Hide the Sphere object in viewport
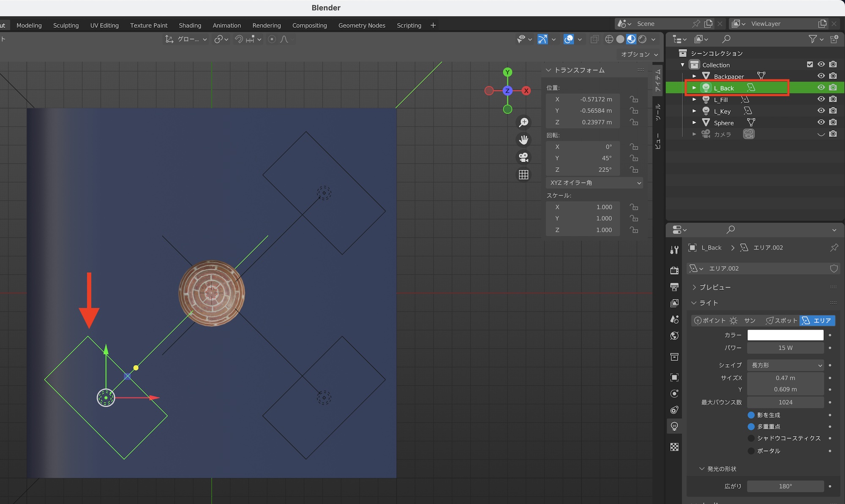The height and width of the screenshot is (504, 845). tap(821, 123)
